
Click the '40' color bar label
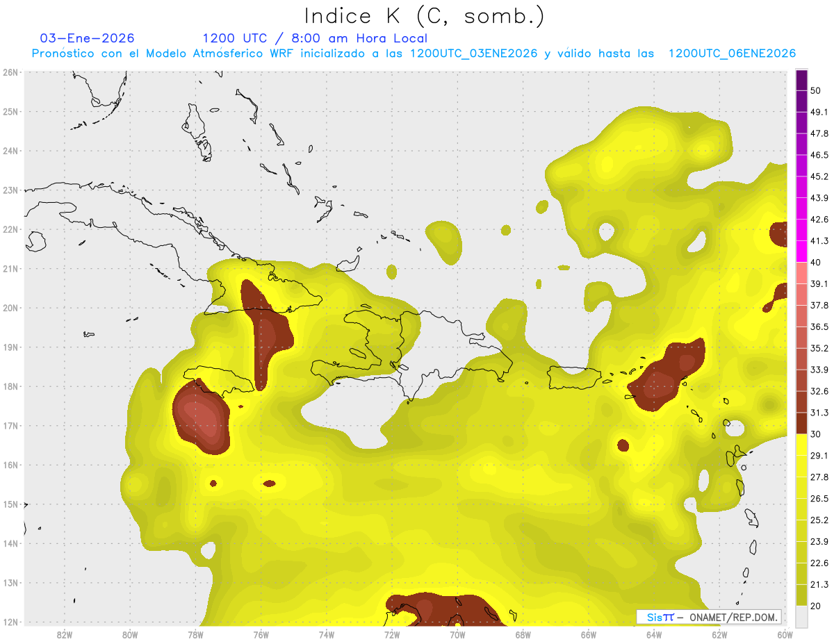(x=816, y=263)
